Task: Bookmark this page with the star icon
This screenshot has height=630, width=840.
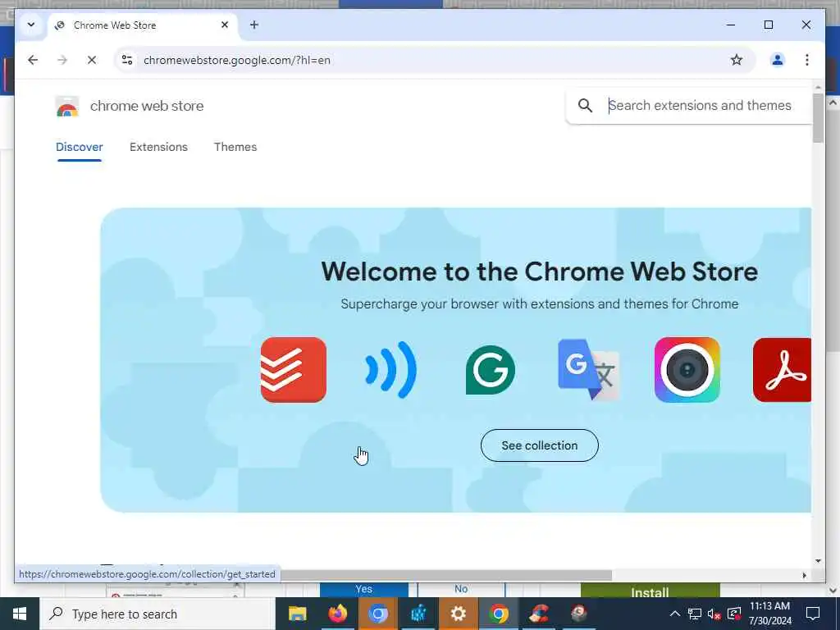Action: [x=737, y=60]
